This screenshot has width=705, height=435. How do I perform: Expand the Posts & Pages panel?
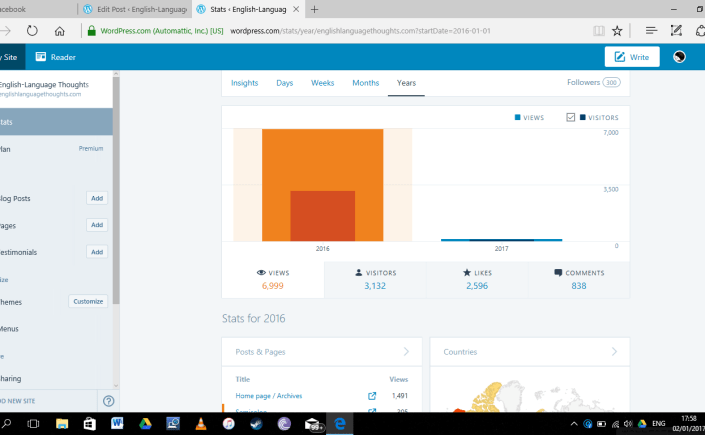405,352
